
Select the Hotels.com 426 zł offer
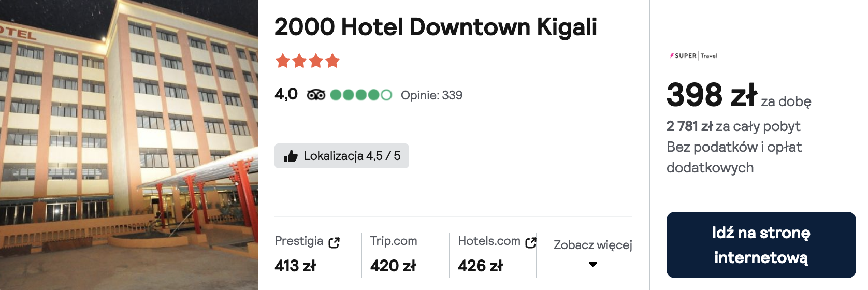(x=497, y=254)
